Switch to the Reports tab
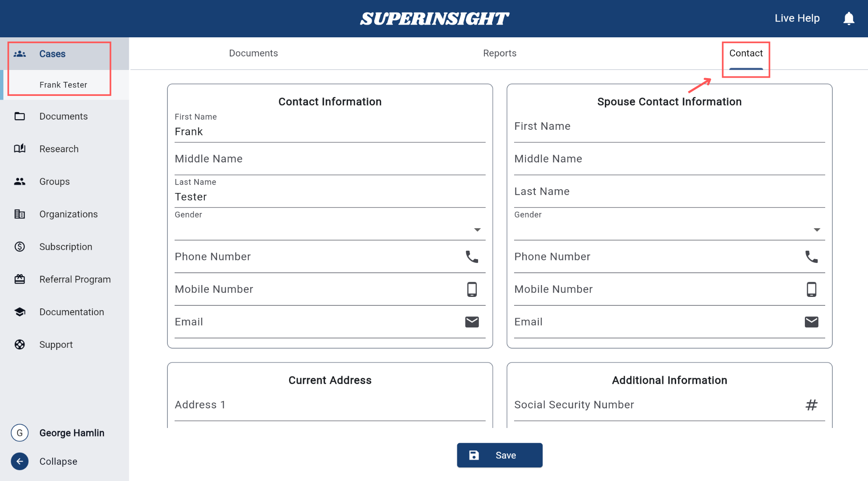The width and height of the screenshot is (868, 481). (x=500, y=53)
